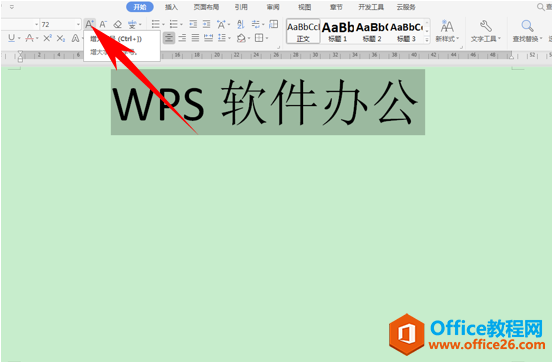Expand the styles gallery more arrow

tap(427, 40)
